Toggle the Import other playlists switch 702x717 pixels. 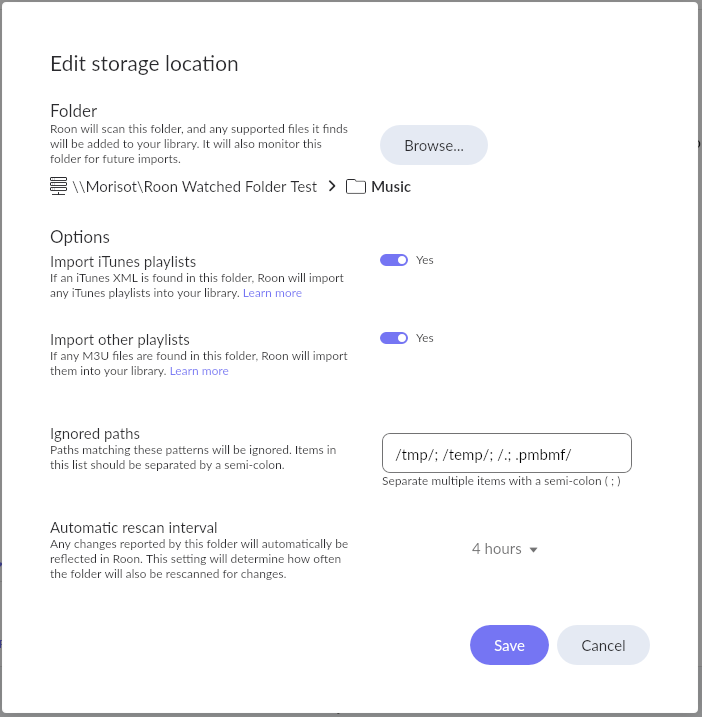click(x=394, y=338)
